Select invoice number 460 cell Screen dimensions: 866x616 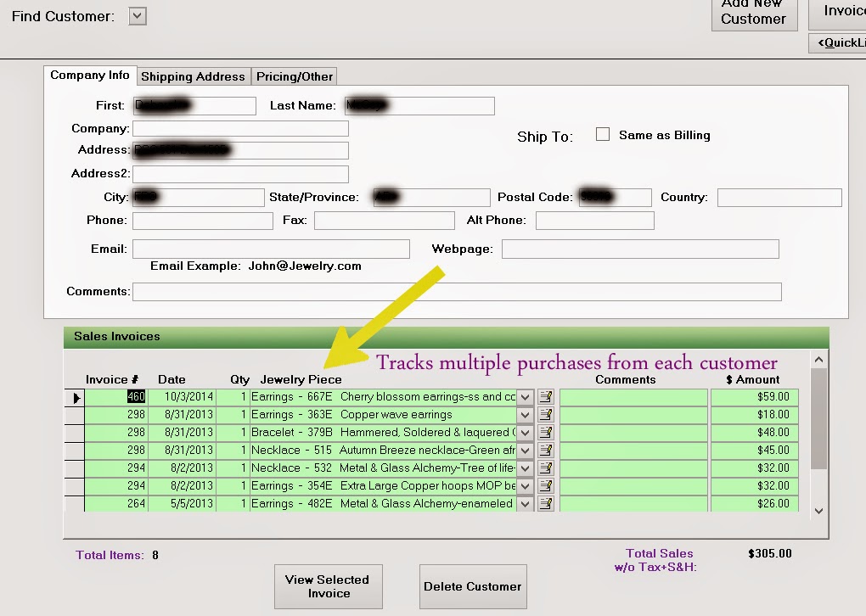(x=116, y=397)
